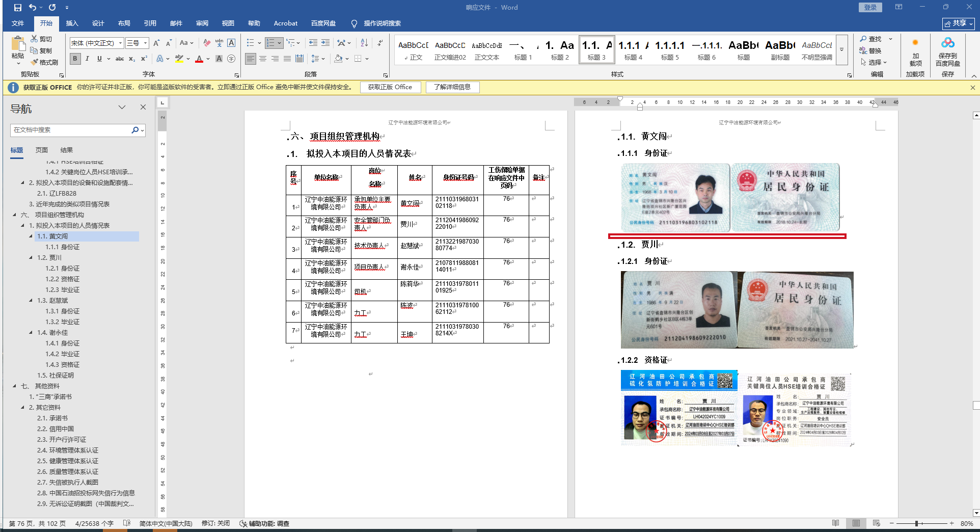Click the Center align paragraph icon
980x532 pixels.
[263, 59]
